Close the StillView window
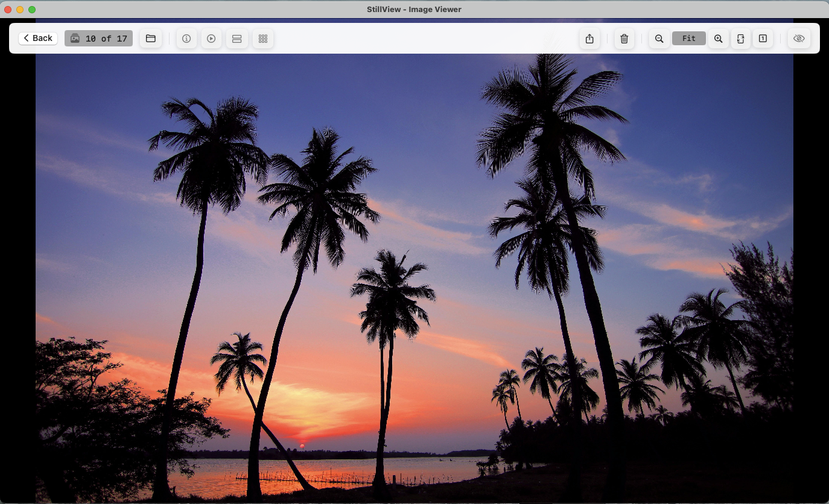 coord(8,10)
